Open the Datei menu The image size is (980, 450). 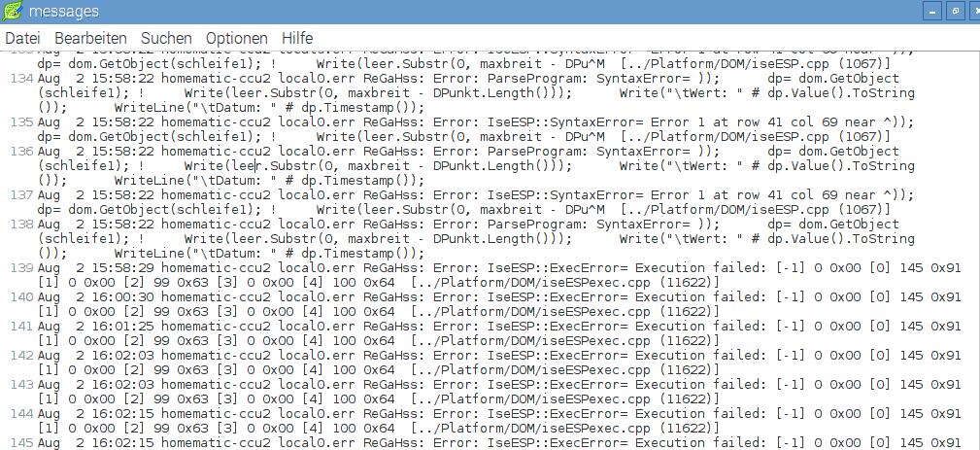point(22,37)
